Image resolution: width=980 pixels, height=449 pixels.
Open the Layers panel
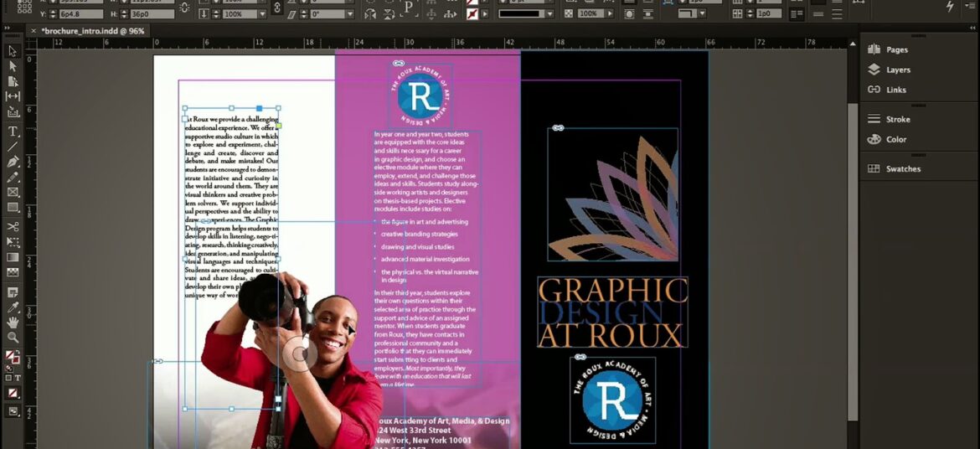tap(898, 70)
